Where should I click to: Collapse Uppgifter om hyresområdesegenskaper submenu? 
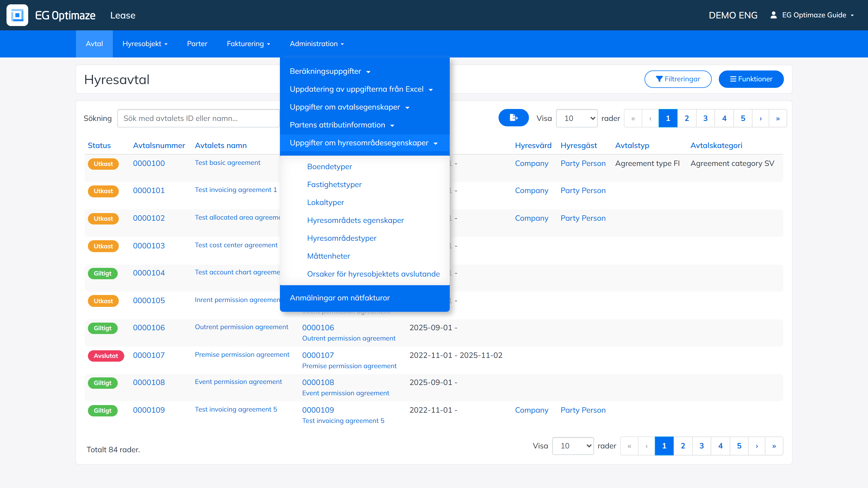click(364, 143)
